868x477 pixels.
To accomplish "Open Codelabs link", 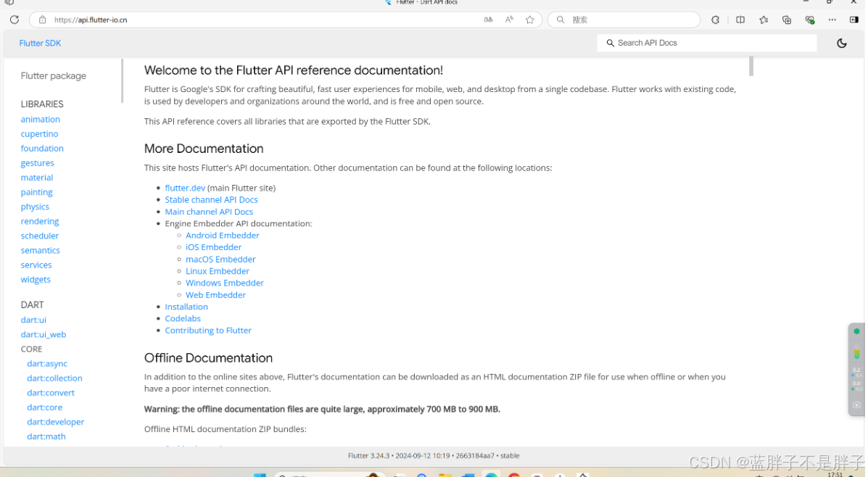I will point(183,319).
